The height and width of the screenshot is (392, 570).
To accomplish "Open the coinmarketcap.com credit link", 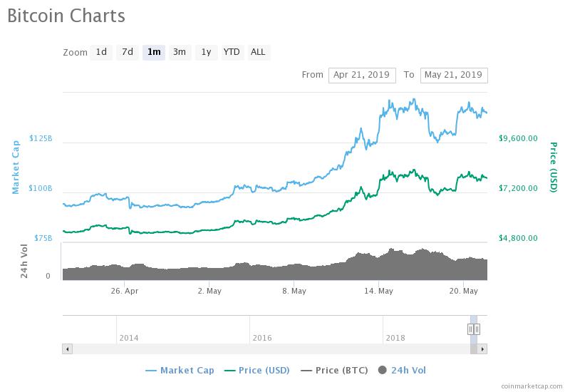I will tap(531, 386).
